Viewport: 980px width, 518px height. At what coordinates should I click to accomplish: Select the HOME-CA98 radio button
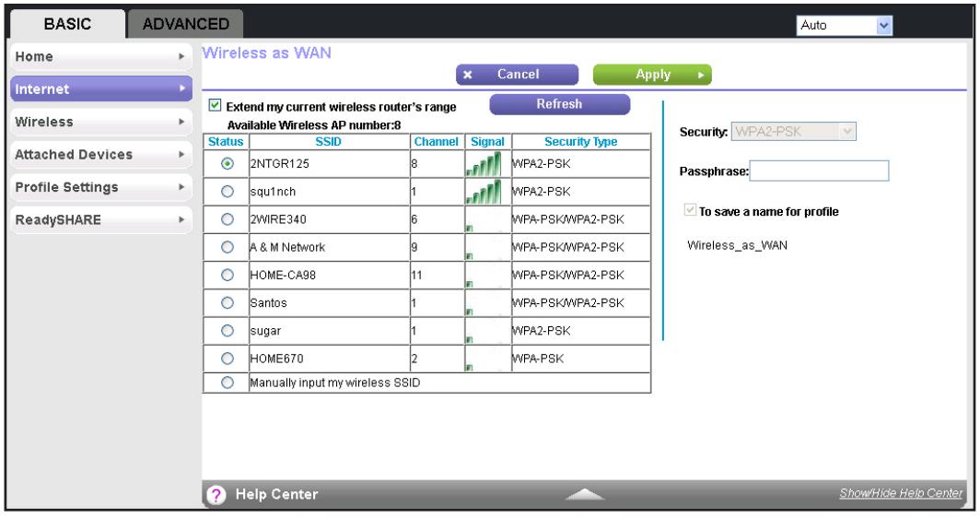[227, 276]
